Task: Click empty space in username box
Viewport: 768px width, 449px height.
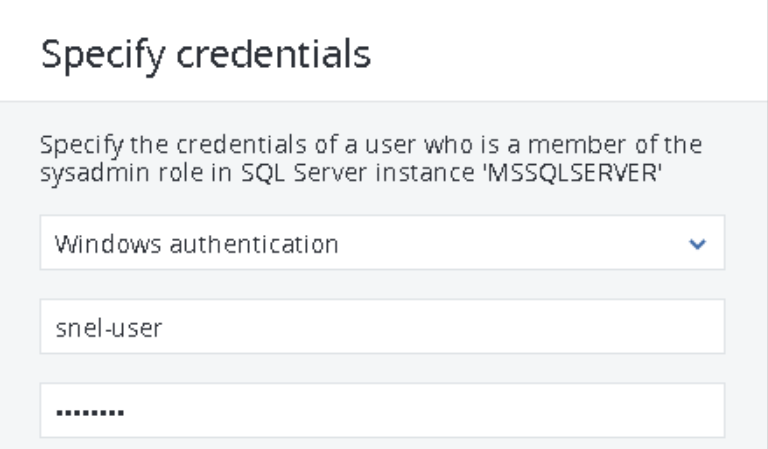Action: 441,326
